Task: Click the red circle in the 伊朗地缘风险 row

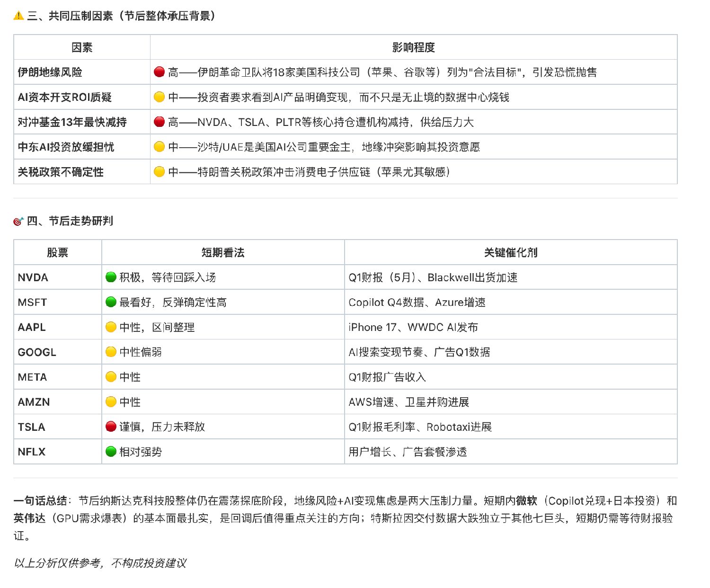Action: tap(160, 72)
